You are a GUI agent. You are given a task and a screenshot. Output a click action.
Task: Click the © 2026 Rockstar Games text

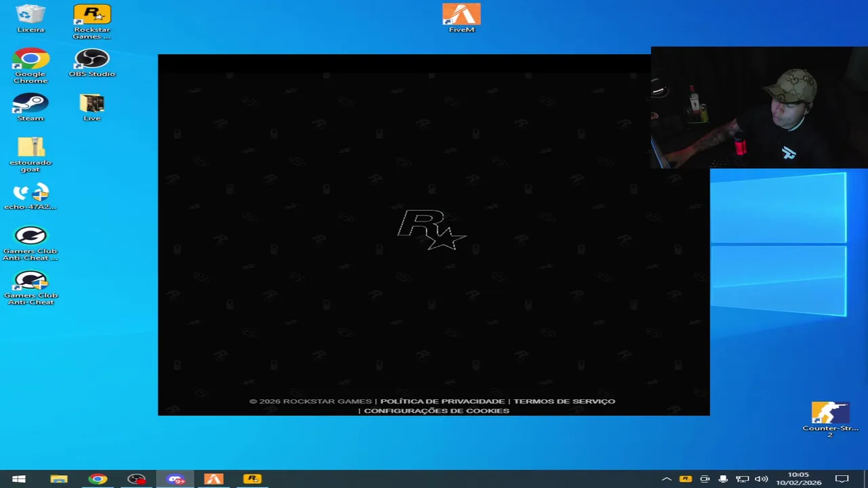pyautogui.click(x=310, y=401)
